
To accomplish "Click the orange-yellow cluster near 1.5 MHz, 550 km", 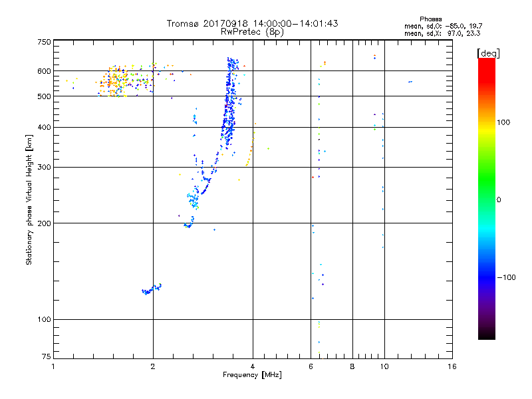I will point(114,82).
